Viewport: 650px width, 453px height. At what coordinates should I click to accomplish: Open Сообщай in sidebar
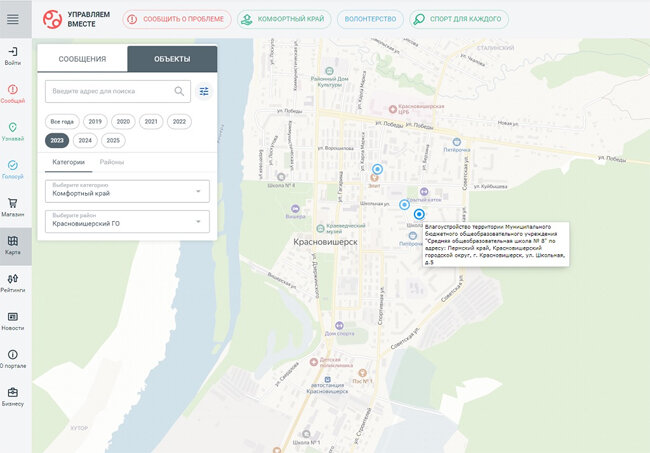pos(13,94)
